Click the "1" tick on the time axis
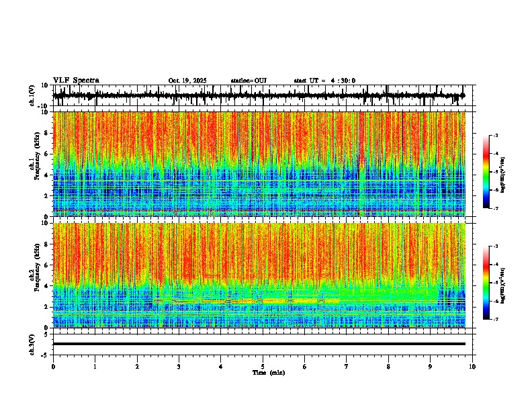The height and width of the screenshot is (411, 532). [x=95, y=367]
